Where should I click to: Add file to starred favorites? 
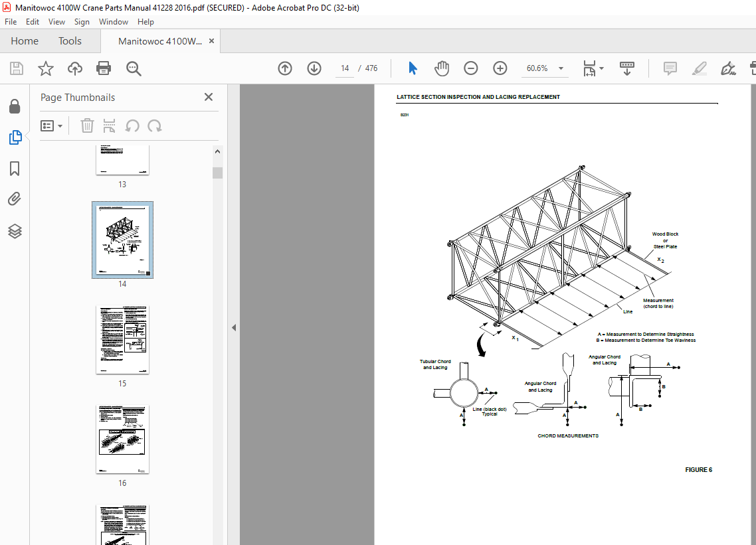click(46, 68)
